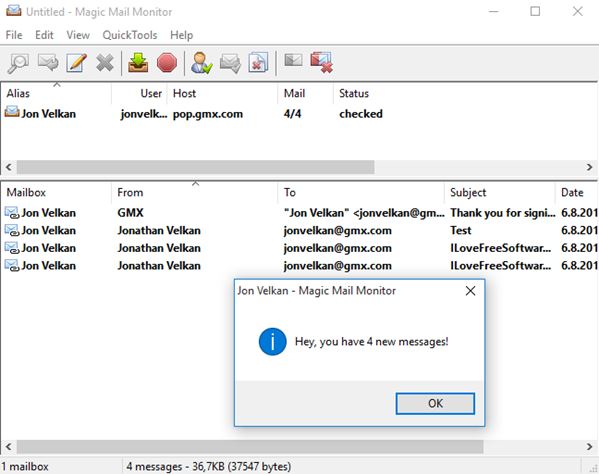The height and width of the screenshot is (474, 599).
Task: Open the View menu
Action: pyautogui.click(x=78, y=35)
